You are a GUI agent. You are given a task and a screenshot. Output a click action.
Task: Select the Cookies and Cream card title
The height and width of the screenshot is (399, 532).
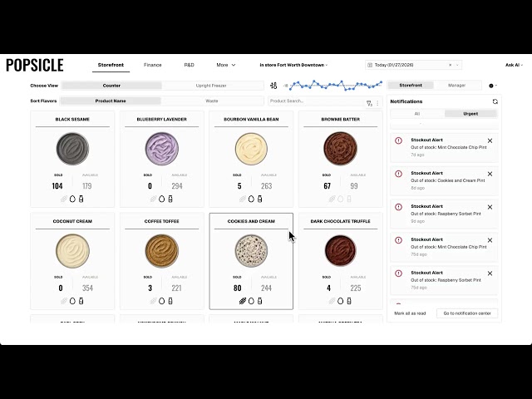pos(251,221)
